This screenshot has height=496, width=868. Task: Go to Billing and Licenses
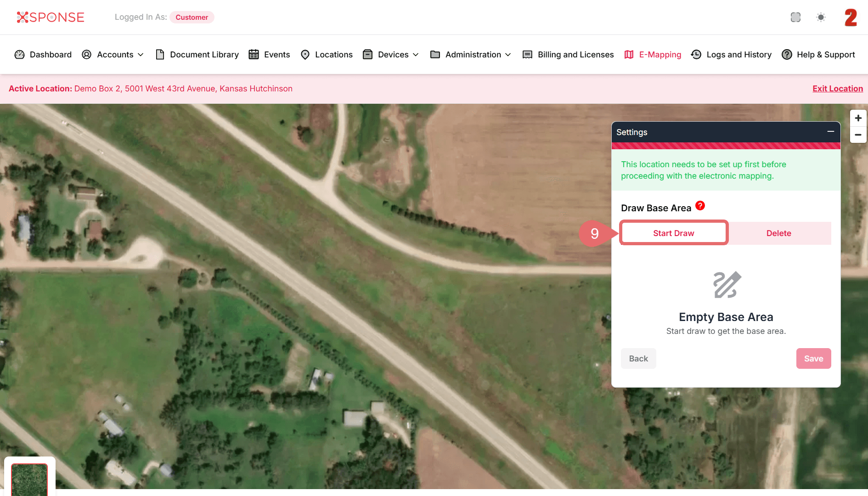569,55
